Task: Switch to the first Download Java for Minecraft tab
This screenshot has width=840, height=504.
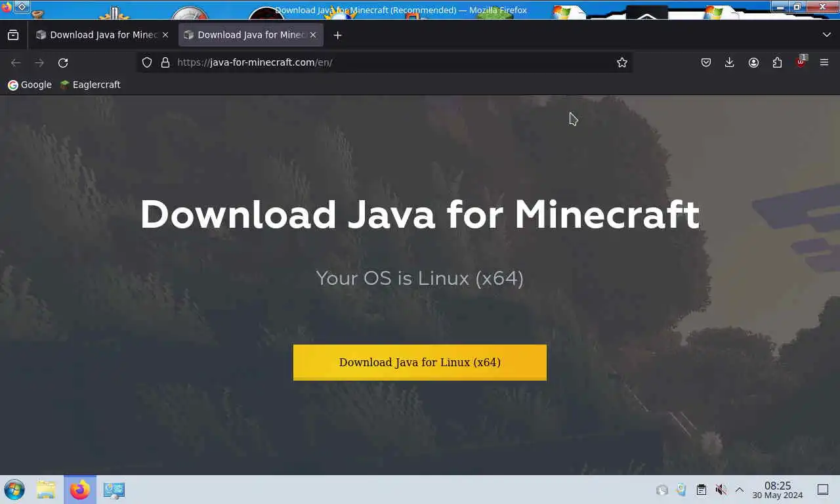Action: click(103, 35)
